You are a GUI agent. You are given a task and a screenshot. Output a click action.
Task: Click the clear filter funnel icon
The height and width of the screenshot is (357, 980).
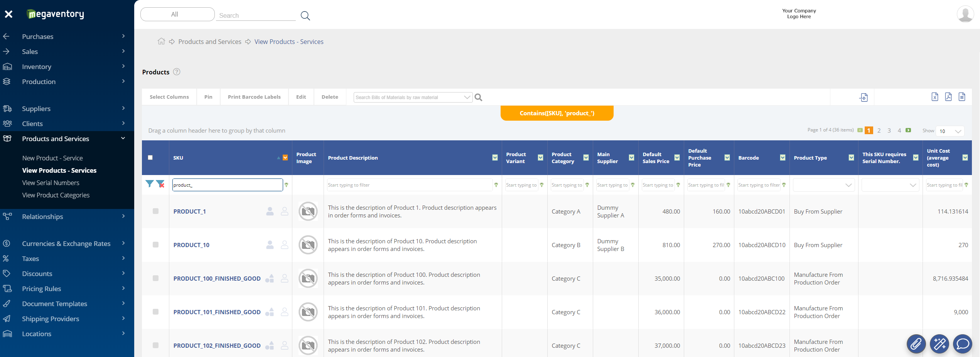pos(160,184)
